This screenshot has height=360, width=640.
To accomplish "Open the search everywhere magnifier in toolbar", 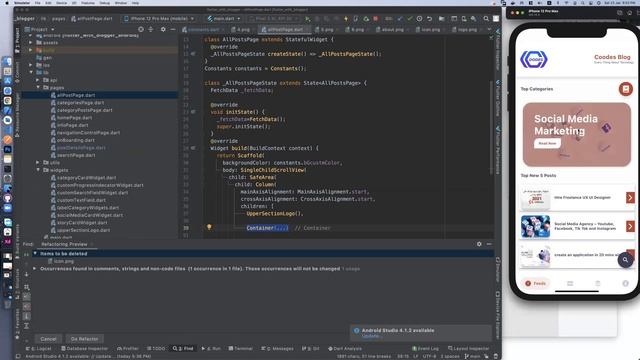I will point(486,19).
